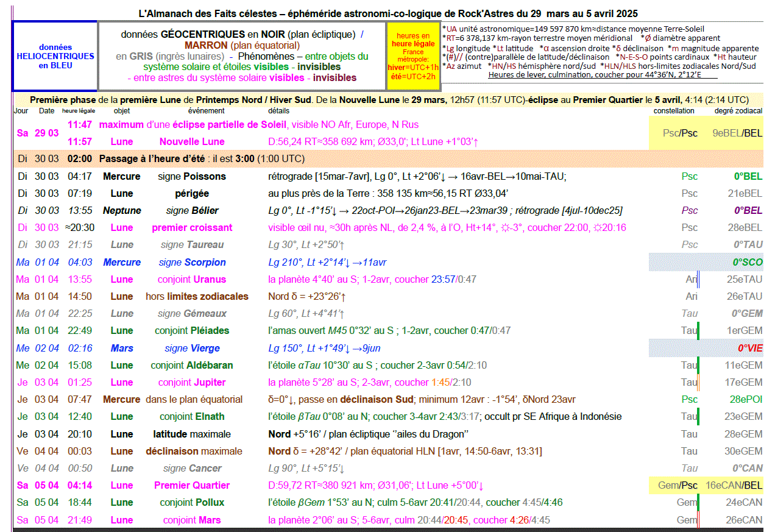Screen dimensions: 775x532
Task: Select the 'conjoint Mars' event text
Action: click(x=192, y=520)
